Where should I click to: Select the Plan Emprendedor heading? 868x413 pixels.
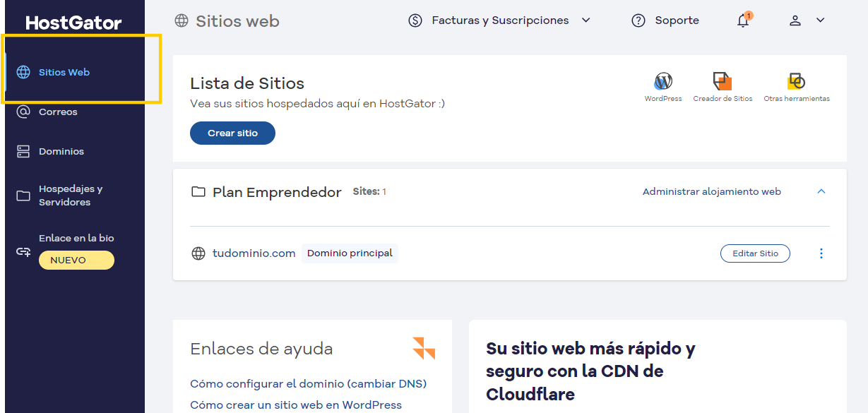(x=277, y=192)
